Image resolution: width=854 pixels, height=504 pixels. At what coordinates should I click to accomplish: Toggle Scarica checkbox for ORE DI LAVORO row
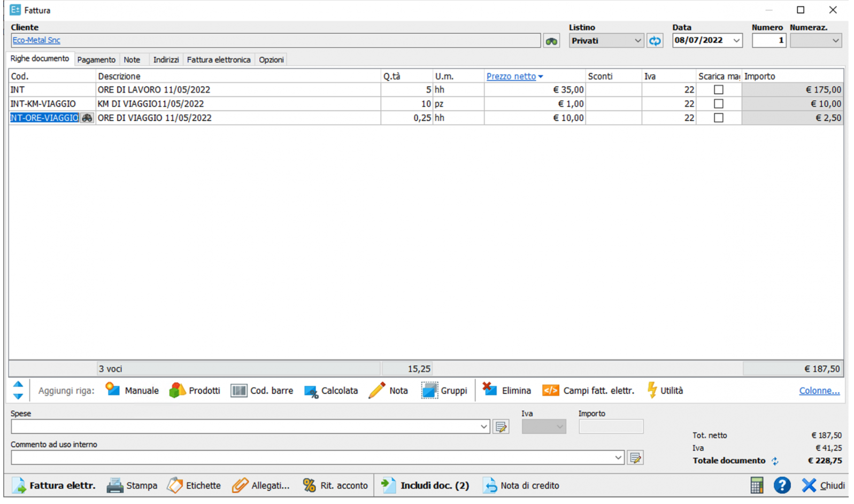718,90
